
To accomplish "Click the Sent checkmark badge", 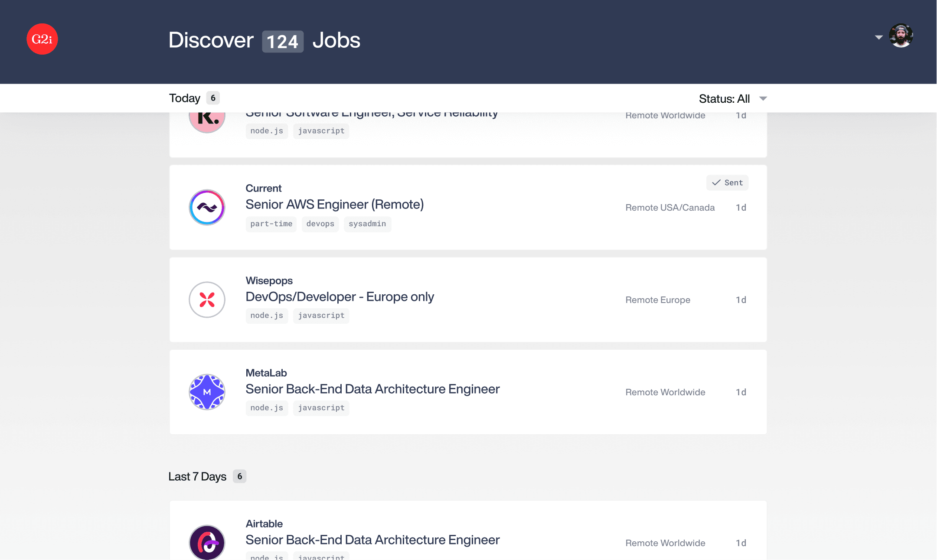I will point(727,182).
